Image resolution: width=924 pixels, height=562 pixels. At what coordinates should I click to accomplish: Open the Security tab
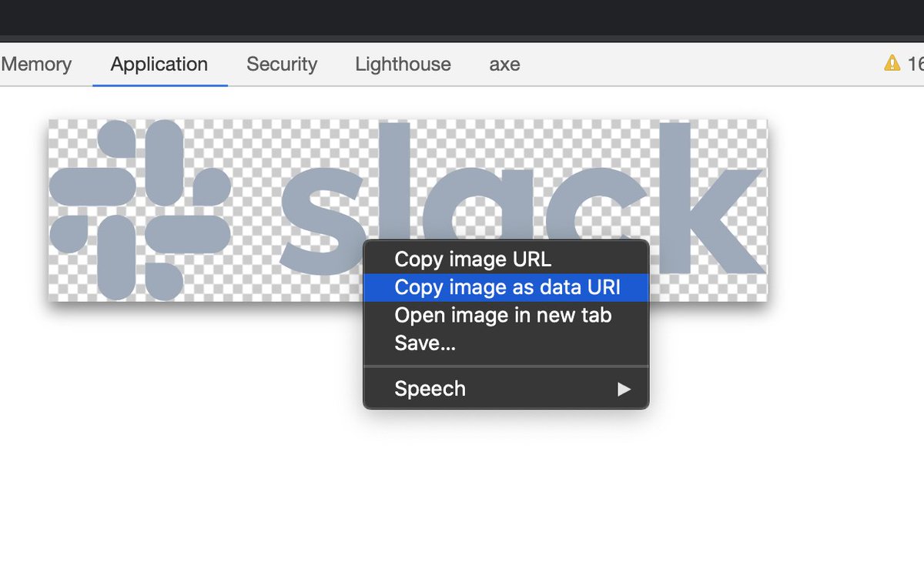(x=282, y=64)
